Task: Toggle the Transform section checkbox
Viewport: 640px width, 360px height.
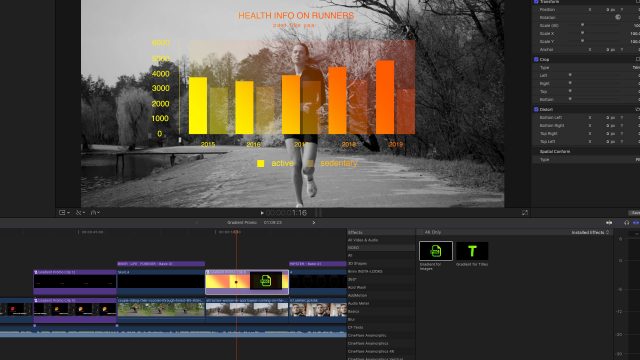Action: [x=536, y=2]
